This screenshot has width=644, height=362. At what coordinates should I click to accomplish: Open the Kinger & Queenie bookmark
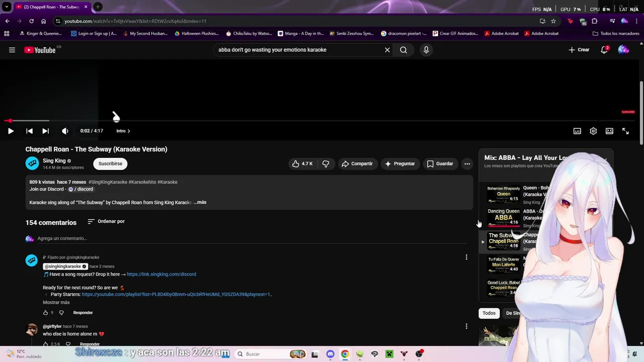pyautogui.click(x=41, y=34)
